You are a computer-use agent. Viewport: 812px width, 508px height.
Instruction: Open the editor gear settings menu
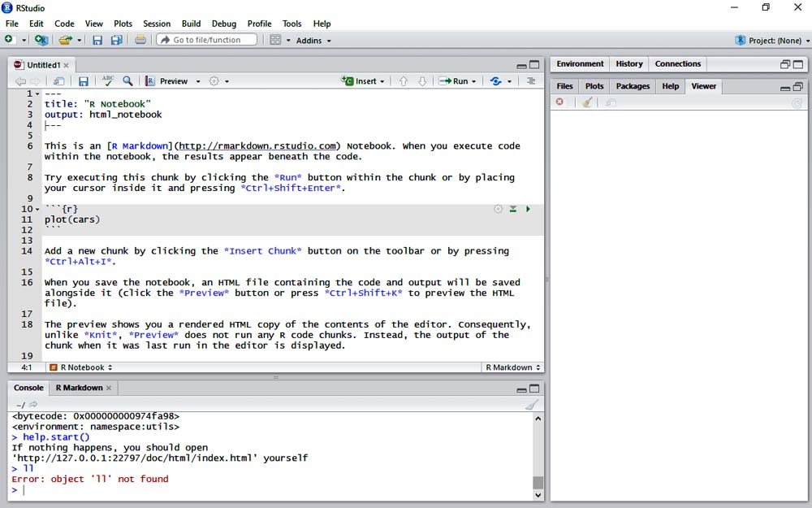(218, 81)
